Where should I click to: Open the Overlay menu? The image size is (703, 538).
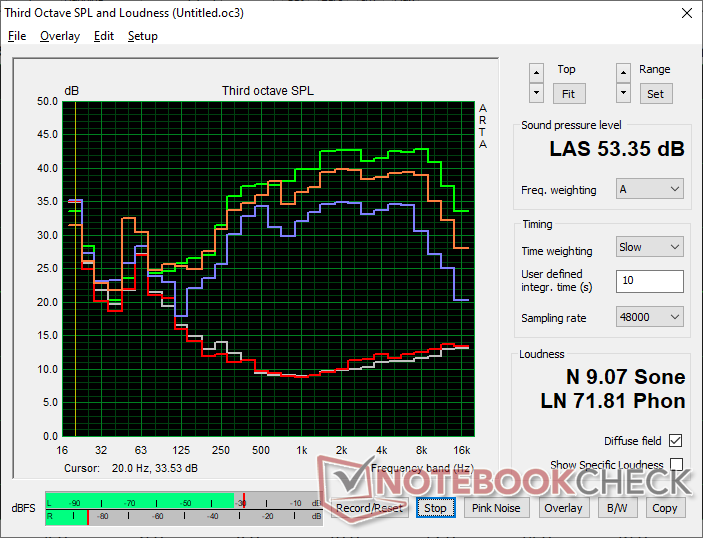[x=59, y=36]
